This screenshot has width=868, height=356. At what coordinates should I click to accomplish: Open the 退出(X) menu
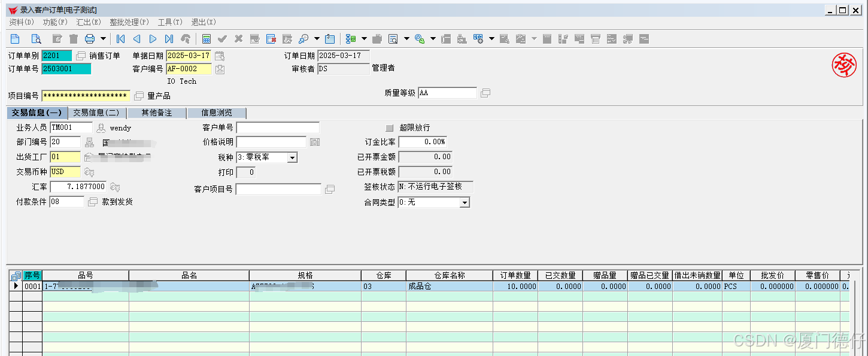click(x=204, y=22)
